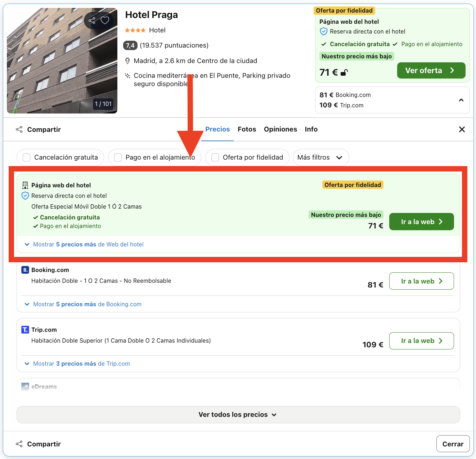The width and height of the screenshot is (476, 459).
Task: Open the Fotos tab
Action: pyautogui.click(x=247, y=129)
